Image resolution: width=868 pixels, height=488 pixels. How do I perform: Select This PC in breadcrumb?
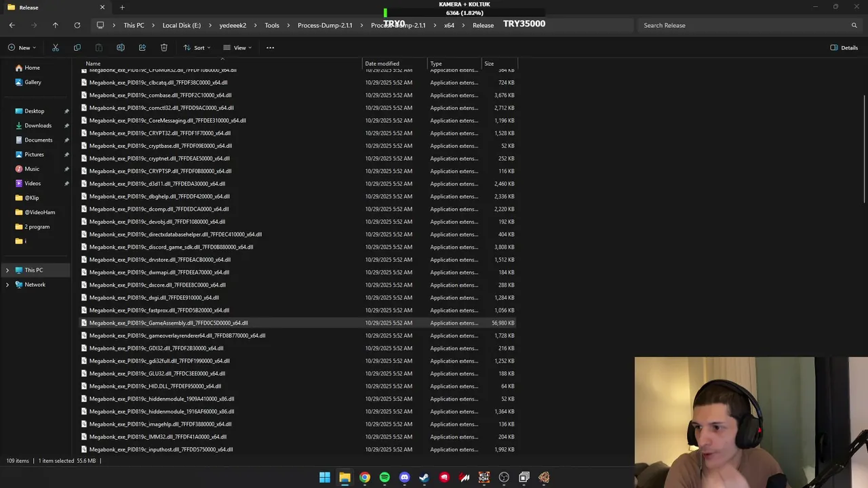click(134, 25)
